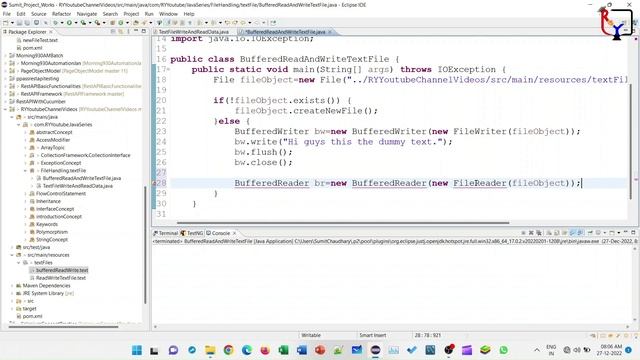Collapse the src/main/resources folder

pos(12,255)
